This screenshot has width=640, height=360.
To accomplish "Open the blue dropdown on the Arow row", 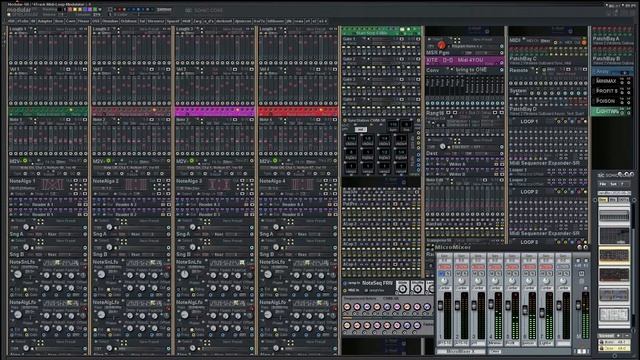I will (624, 72).
